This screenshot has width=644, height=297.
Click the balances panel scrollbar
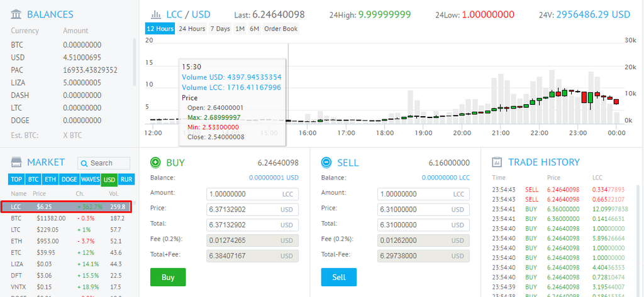pyautogui.click(x=135, y=62)
